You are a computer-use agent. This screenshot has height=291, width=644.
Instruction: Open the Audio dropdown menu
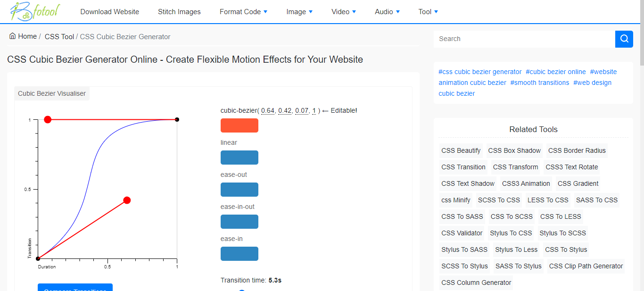tap(387, 12)
